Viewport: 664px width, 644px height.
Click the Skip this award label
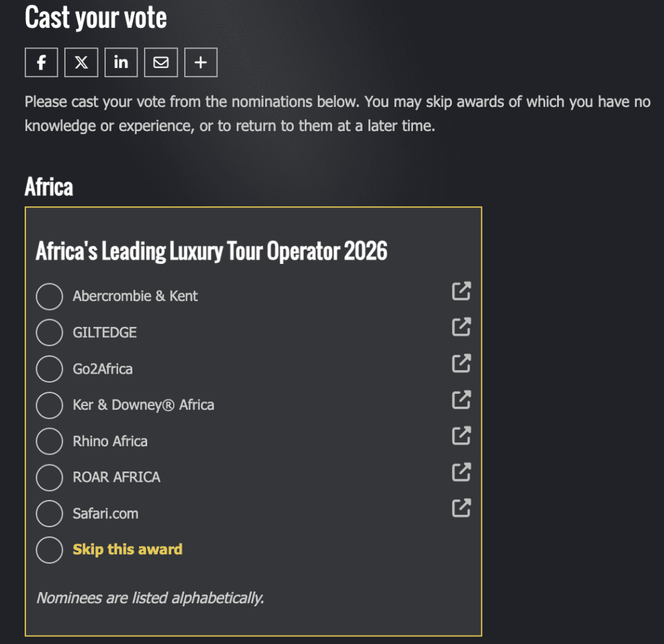click(x=127, y=549)
